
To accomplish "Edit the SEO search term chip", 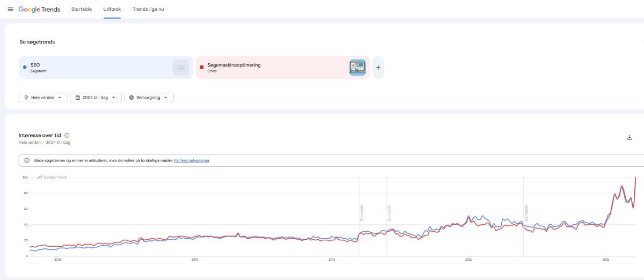I will 106,68.
